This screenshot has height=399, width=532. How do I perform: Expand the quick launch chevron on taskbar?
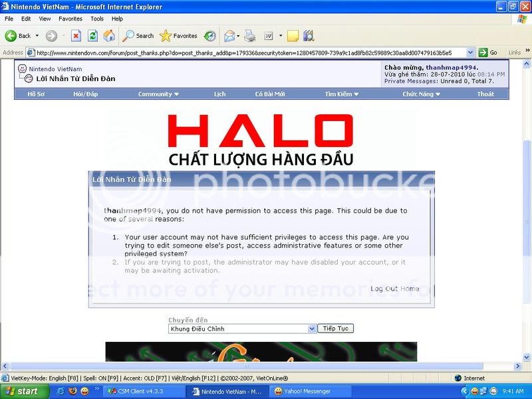point(96,389)
